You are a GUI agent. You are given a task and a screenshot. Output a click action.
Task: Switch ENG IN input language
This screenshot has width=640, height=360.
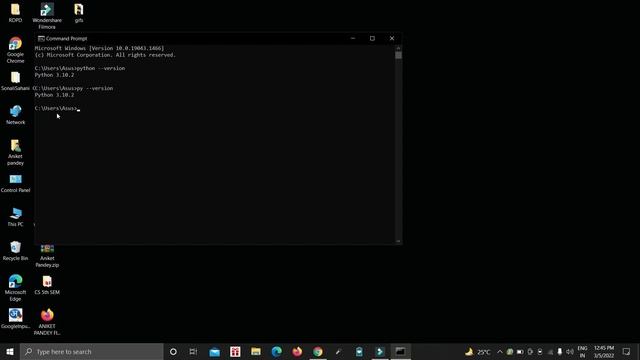tap(582, 351)
